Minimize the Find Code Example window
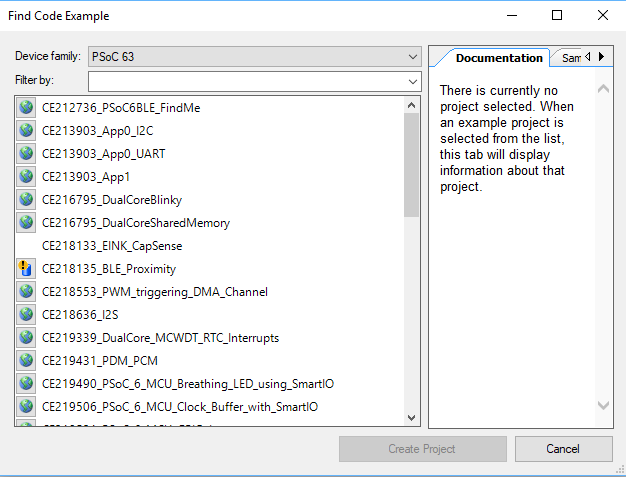This screenshot has height=477, width=626. click(512, 15)
